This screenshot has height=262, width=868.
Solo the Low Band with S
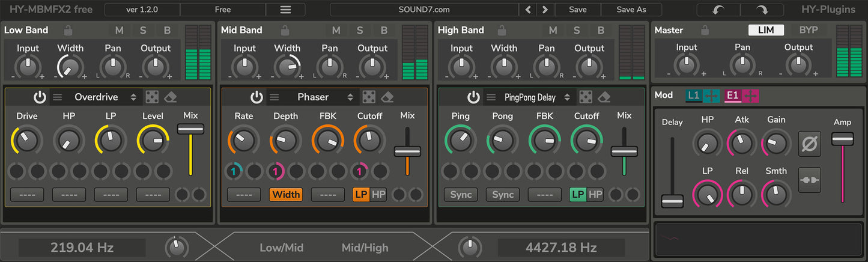click(x=142, y=30)
